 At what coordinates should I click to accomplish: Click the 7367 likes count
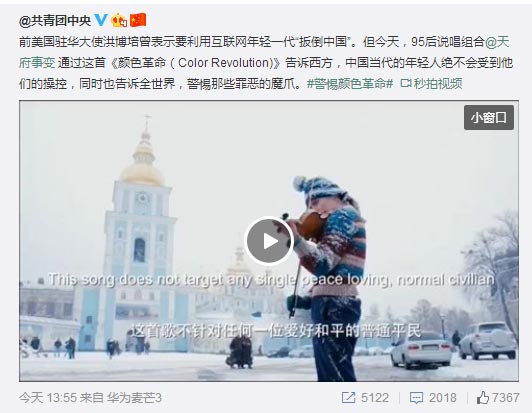(506, 397)
